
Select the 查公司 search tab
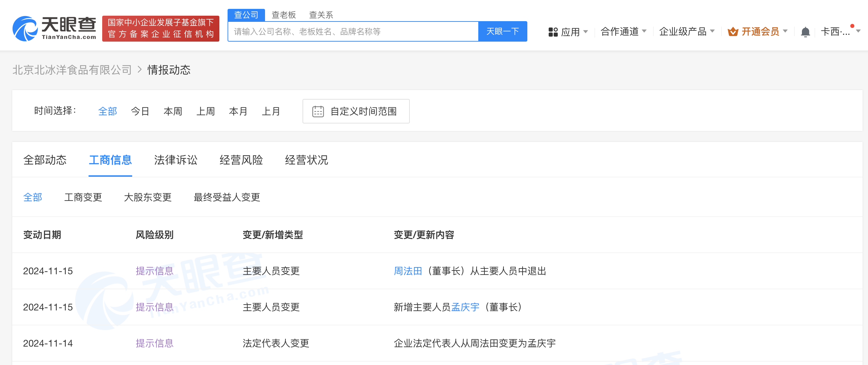246,15
